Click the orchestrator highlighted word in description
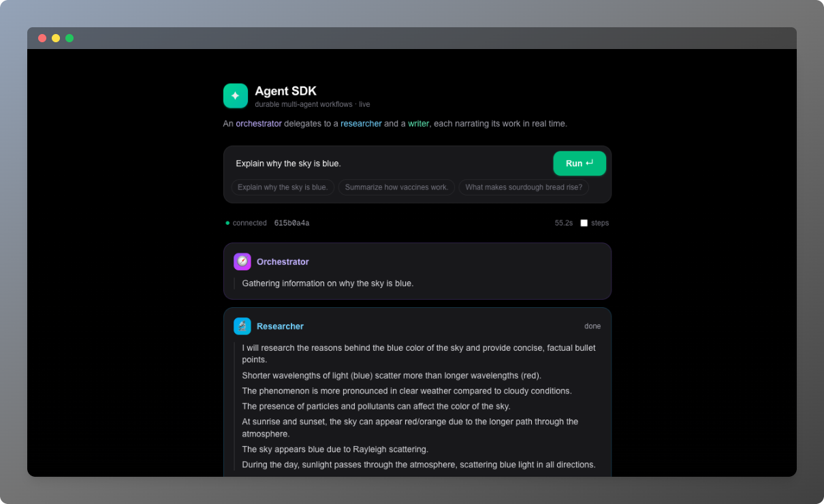Viewport: 824px width, 504px height. tap(259, 123)
